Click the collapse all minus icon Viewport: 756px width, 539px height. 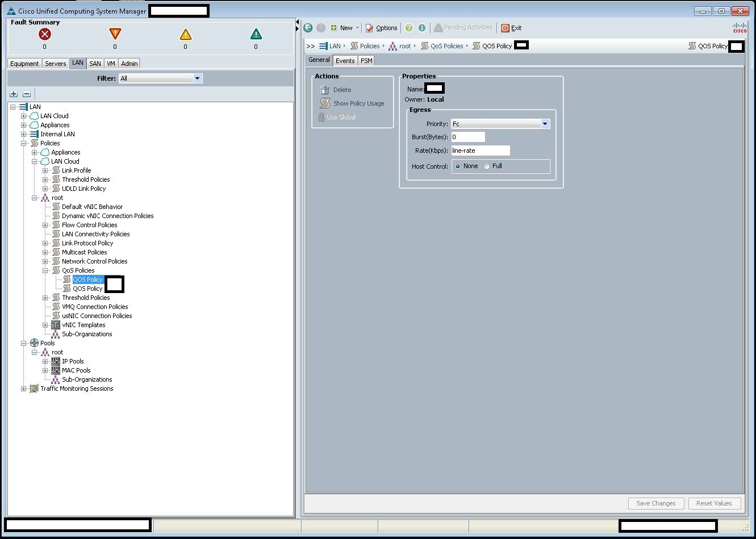coord(26,94)
